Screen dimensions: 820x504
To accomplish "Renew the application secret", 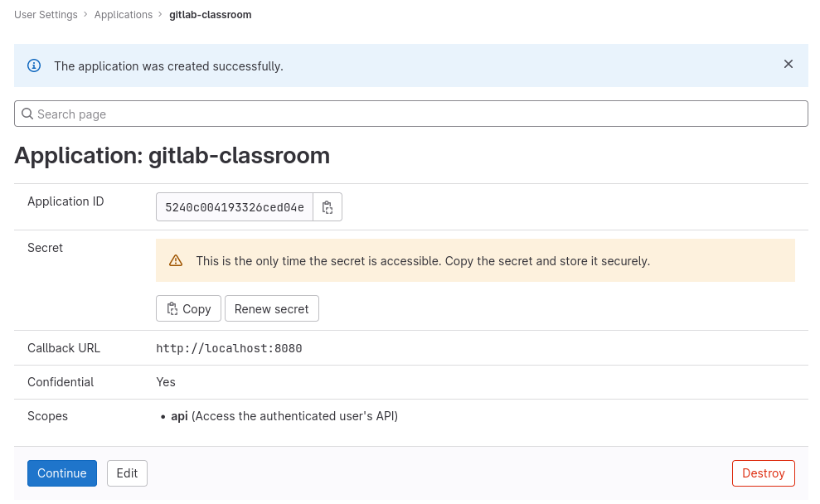I will coord(271,308).
